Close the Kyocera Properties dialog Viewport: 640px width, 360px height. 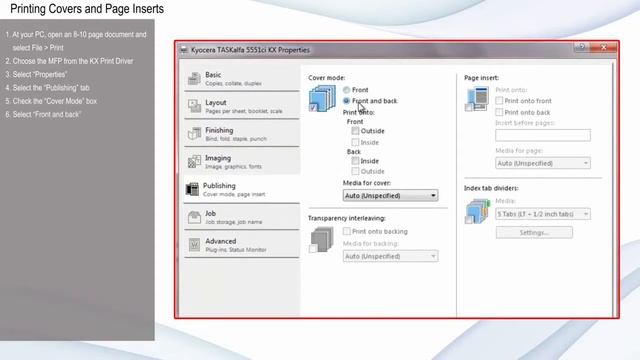tap(604, 47)
